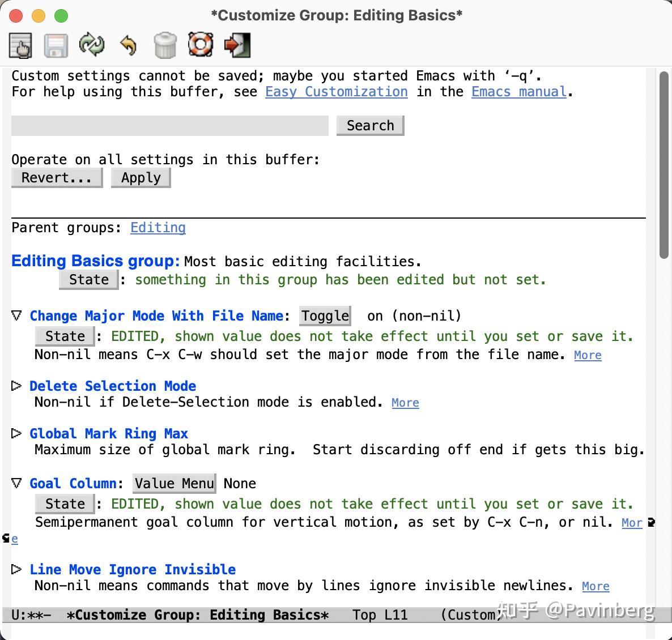672x640 pixels.
Task: Collapse the Change Major Mode section
Action: coord(16,315)
